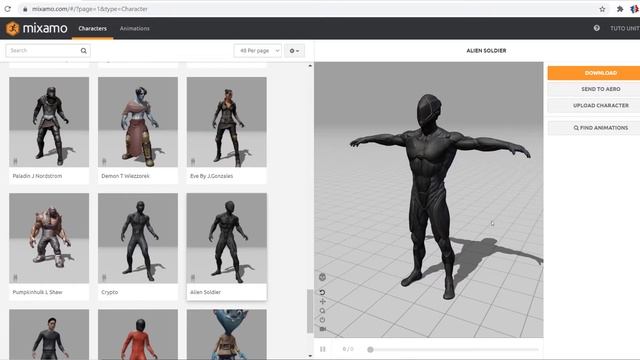Click the reset camera icon
The image size is (640, 360).
point(322,320)
